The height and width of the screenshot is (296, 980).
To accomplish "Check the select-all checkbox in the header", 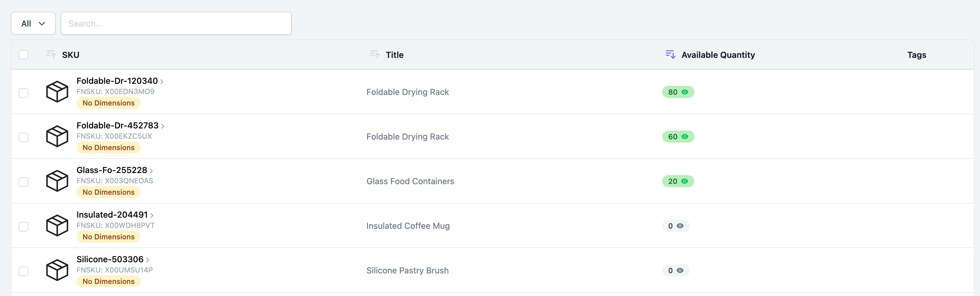I will [23, 55].
